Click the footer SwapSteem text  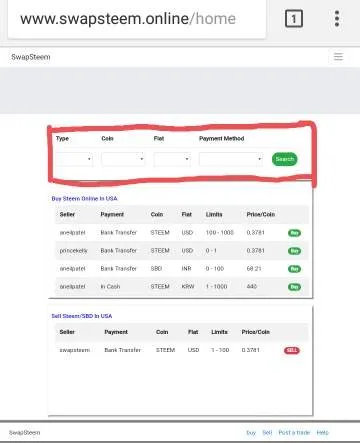click(x=24, y=432)
